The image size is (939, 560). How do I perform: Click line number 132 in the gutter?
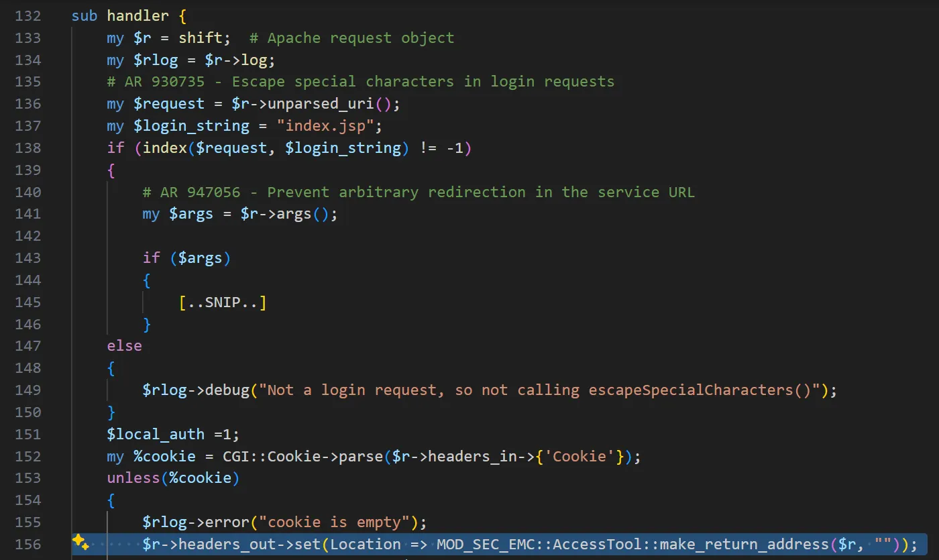point(27,16)
